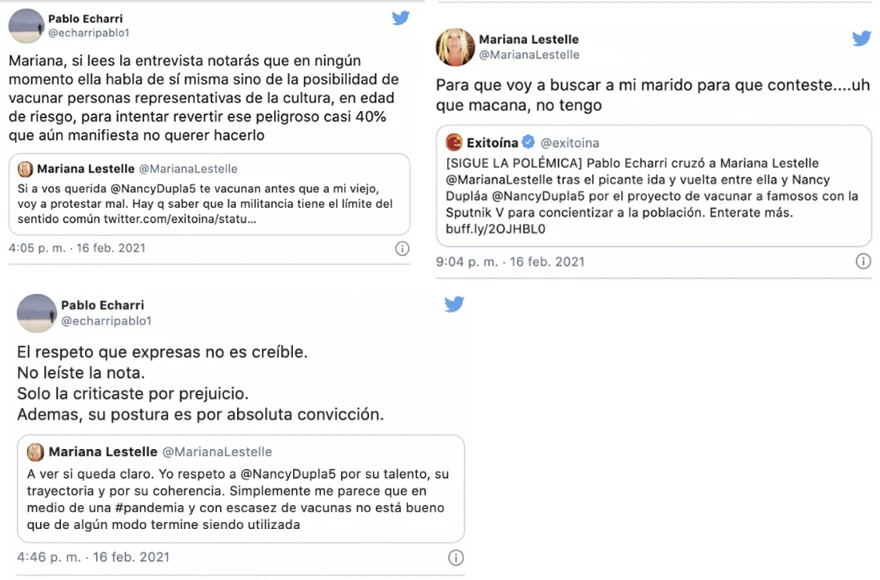The height and width of the screenshot is (580, 880).
Task: Open the 4:05 p. m. · 16 feb. 2021 timestamp
Action: click(77, 248)
